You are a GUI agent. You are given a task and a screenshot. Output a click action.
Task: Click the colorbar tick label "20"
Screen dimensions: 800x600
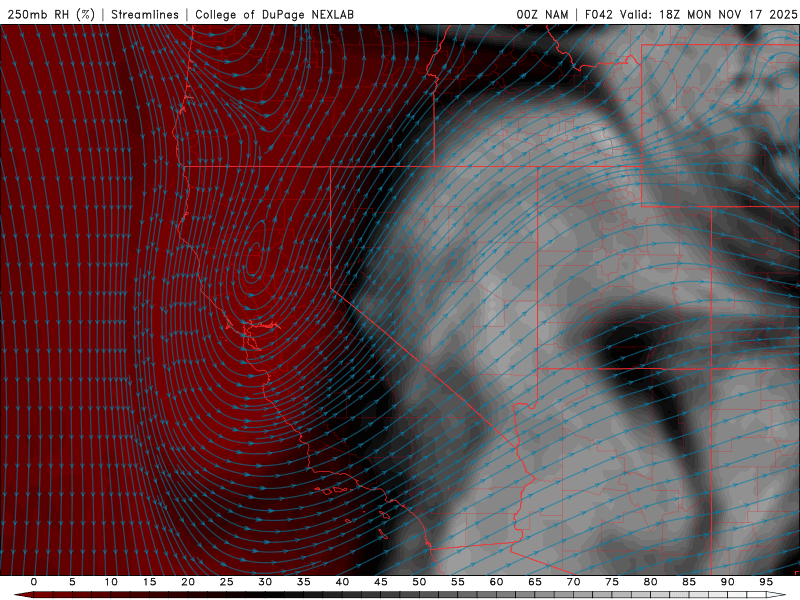point(188,582)
